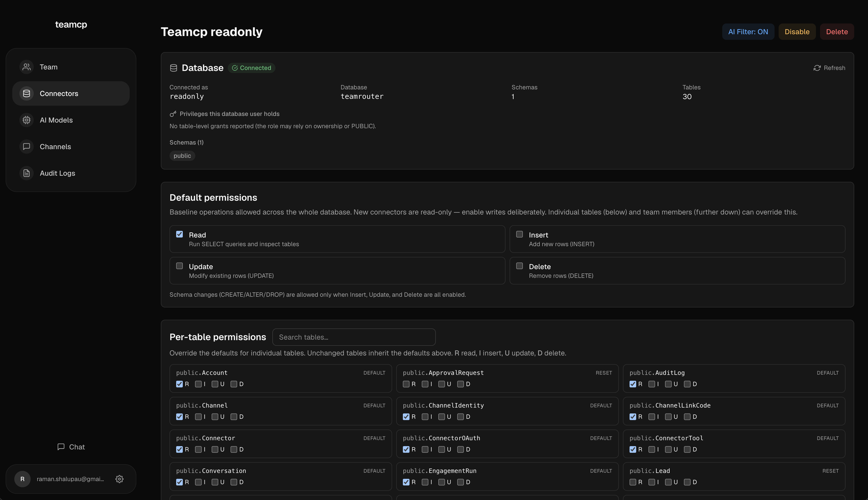Click the database icon beside Database heading
This screenshot has width=868, height=500.
(x=173, y=68)
